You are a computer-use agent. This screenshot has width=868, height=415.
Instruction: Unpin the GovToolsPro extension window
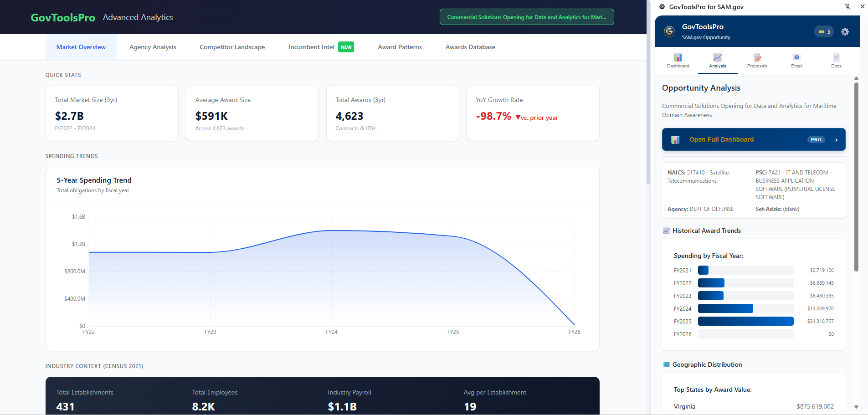tap(848, 6)
